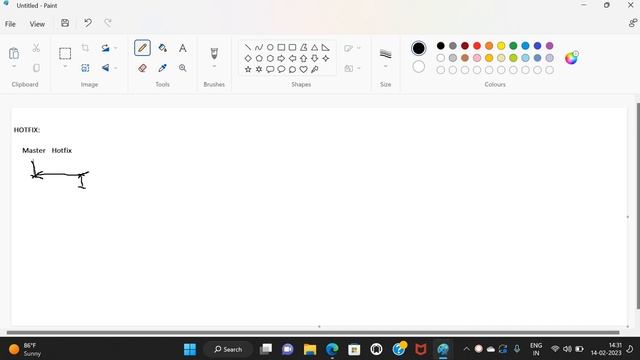This screenshot has height=360, width=640.
Task: Choose the green colour swatch
Action: point(513,46)
